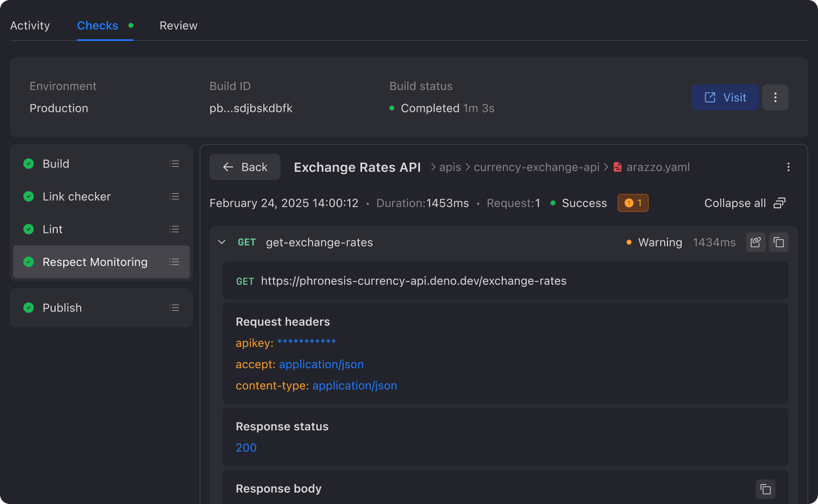Viewport: 818px width, 504px height.
Task: Click the Collapse all stacked-panels icon
Action: [779, 202]
